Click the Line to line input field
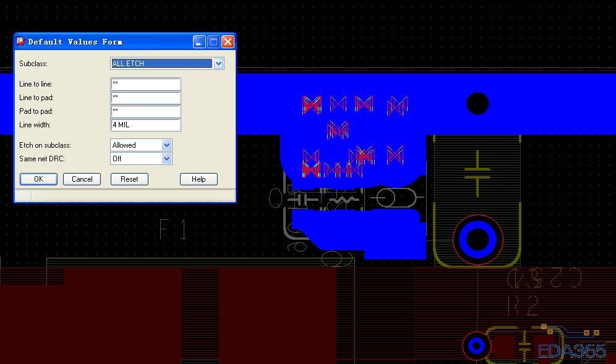616x364 pixels. click(145, 84)
